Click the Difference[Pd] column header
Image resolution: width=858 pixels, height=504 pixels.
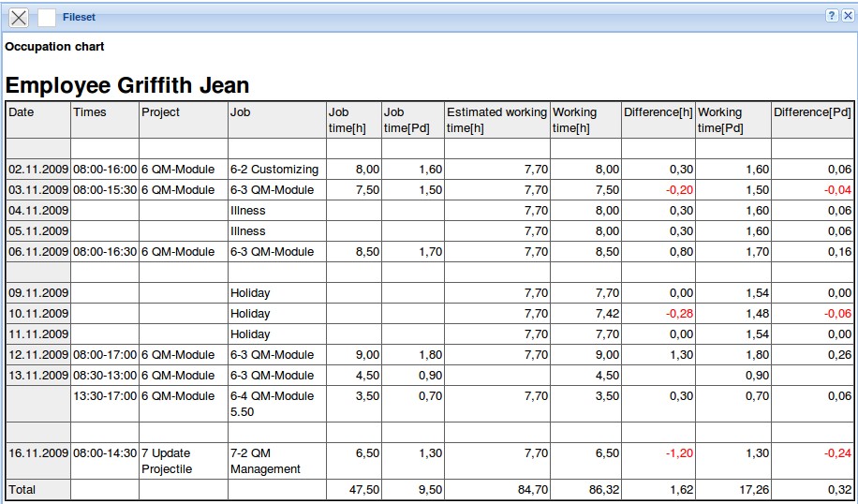[812, 112]
